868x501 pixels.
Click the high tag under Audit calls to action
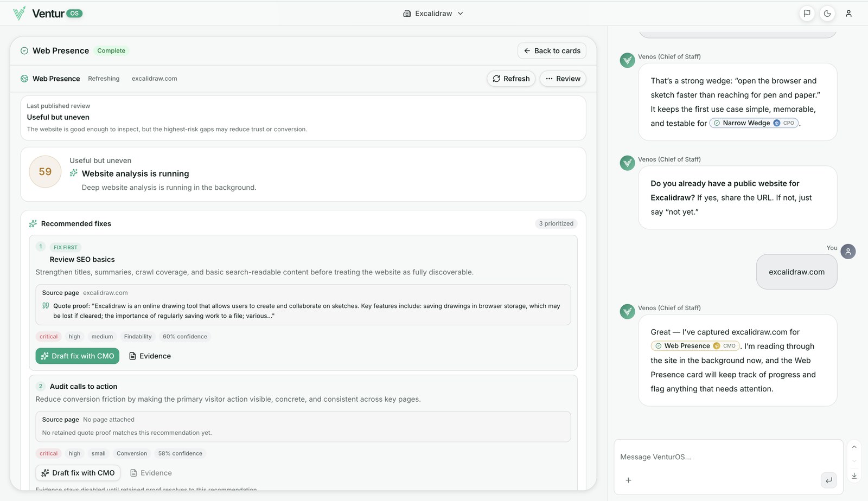[74, 454]
